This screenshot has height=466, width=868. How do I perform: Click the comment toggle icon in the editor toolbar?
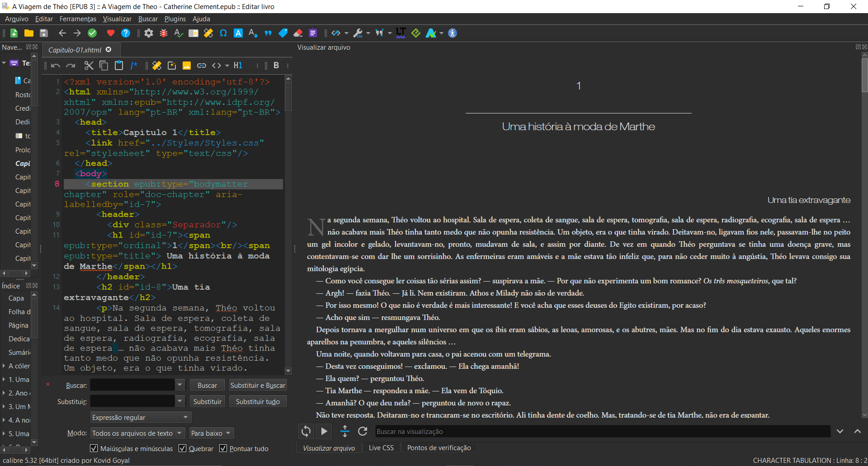tap(134, 66)
